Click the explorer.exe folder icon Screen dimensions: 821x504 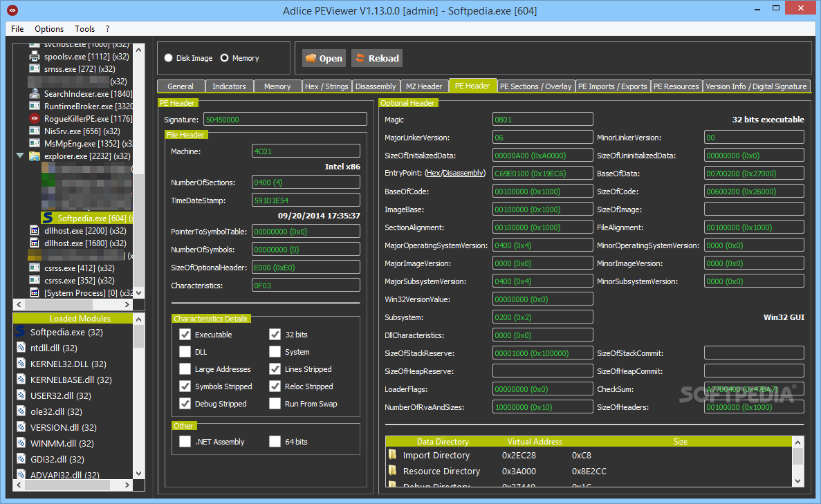coord(35,156)
